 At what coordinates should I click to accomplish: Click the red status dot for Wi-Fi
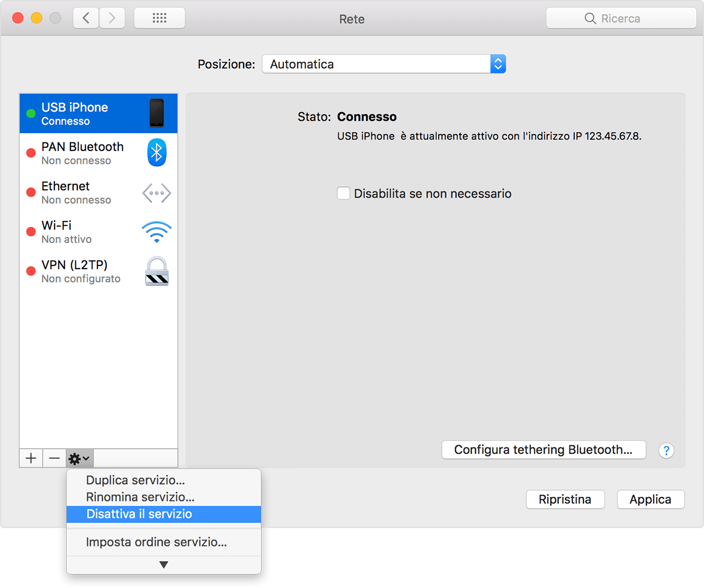(x=31, y=232)
